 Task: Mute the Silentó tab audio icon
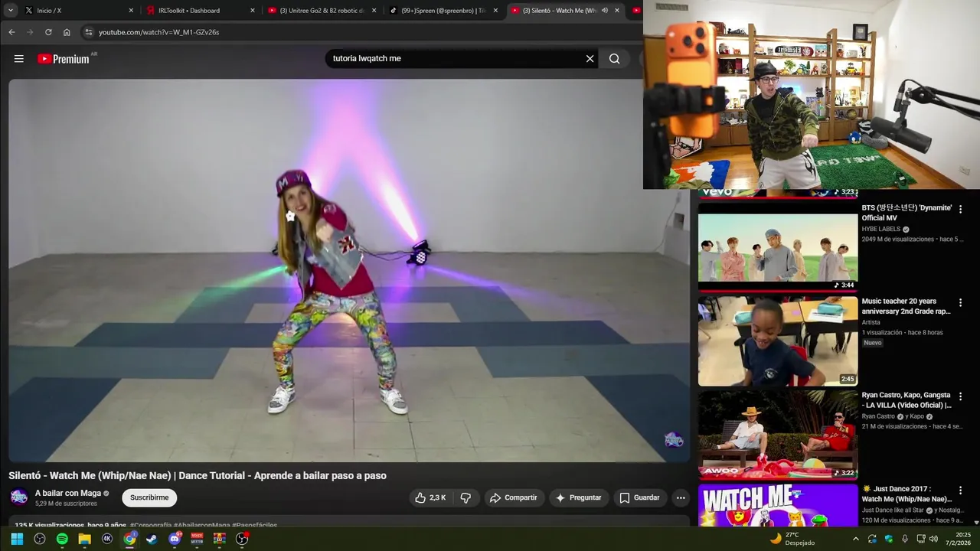(x=605, y=11)
